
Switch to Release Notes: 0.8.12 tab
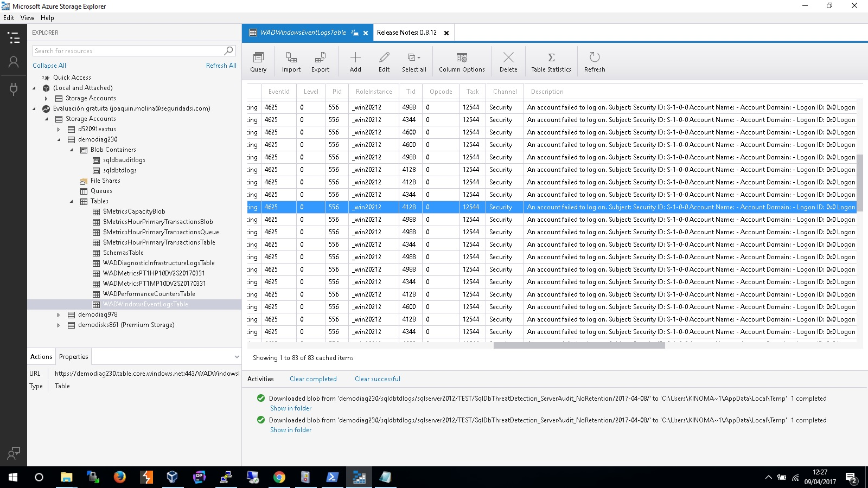407,33
